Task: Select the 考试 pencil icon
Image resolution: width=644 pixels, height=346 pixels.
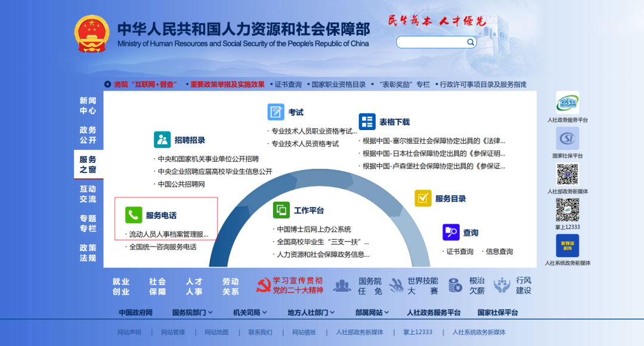Action: click(275, 111)
